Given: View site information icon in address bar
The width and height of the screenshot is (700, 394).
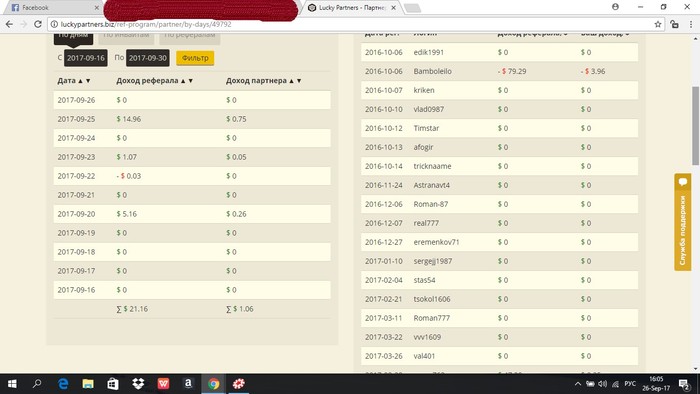Looking at the screenshot, I should pyautogui.click(x=54, y=25).
